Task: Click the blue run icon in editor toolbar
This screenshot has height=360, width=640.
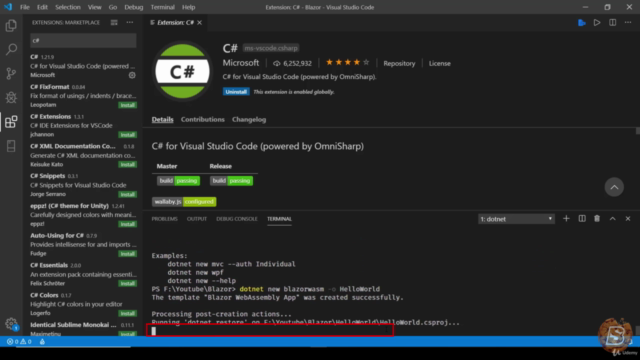Action: click(x=582, y=22)
